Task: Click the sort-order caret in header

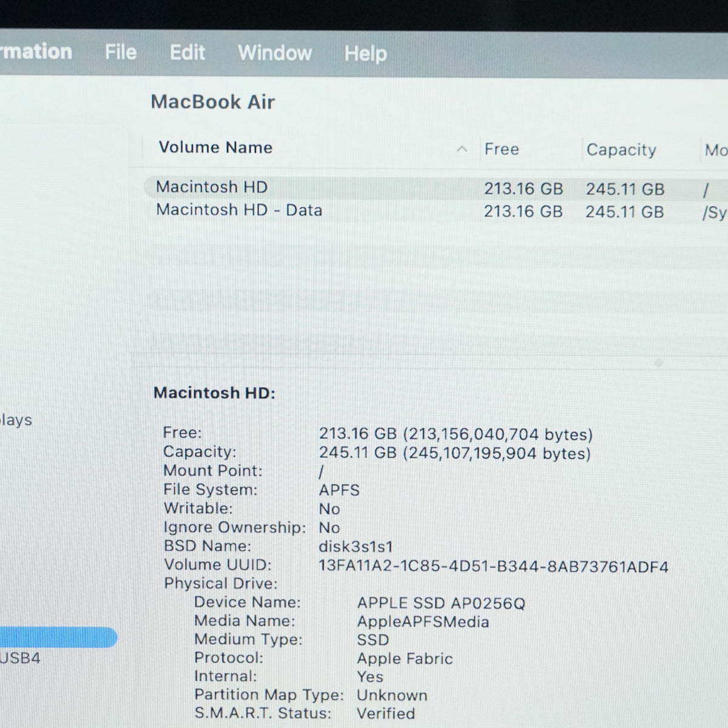Action: (x=462, y=149)
